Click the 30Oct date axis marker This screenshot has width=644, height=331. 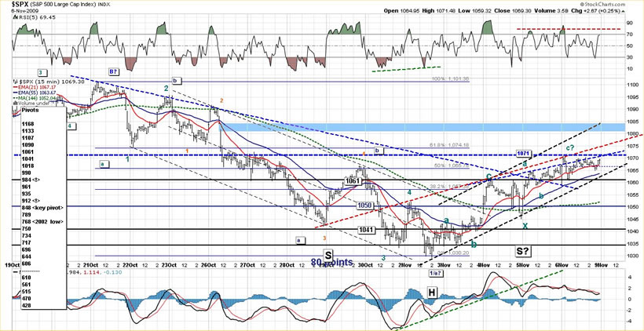click(364, 266)
